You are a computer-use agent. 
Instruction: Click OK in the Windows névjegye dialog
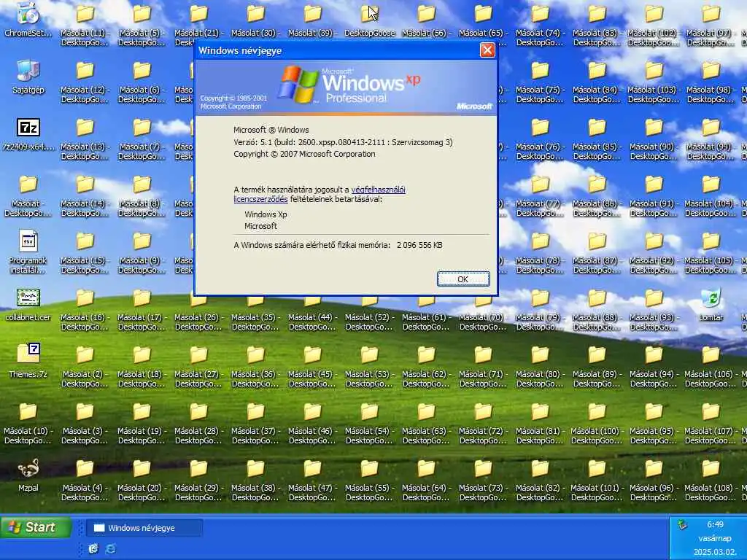coord(463,279)
